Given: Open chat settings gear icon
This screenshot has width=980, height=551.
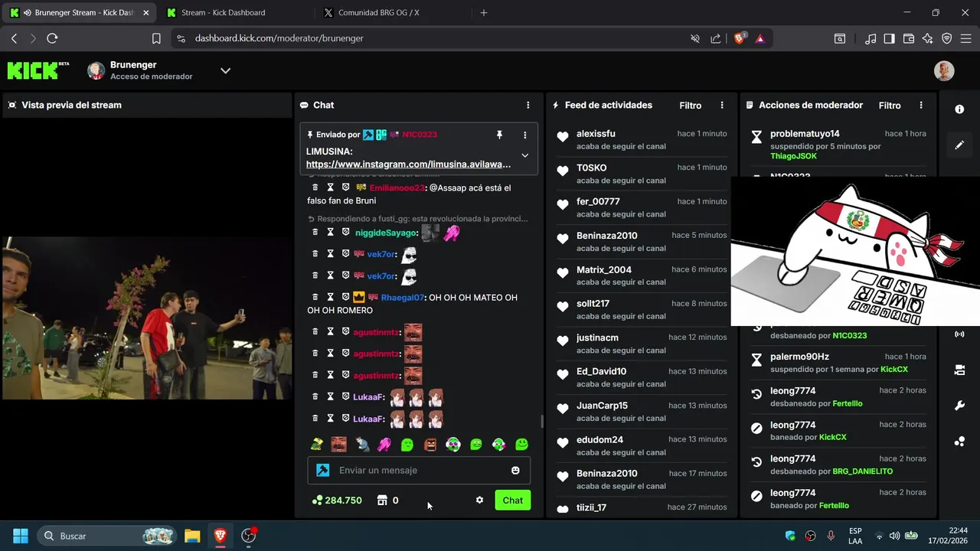Looking at the screenshot, I should (479, 500).
